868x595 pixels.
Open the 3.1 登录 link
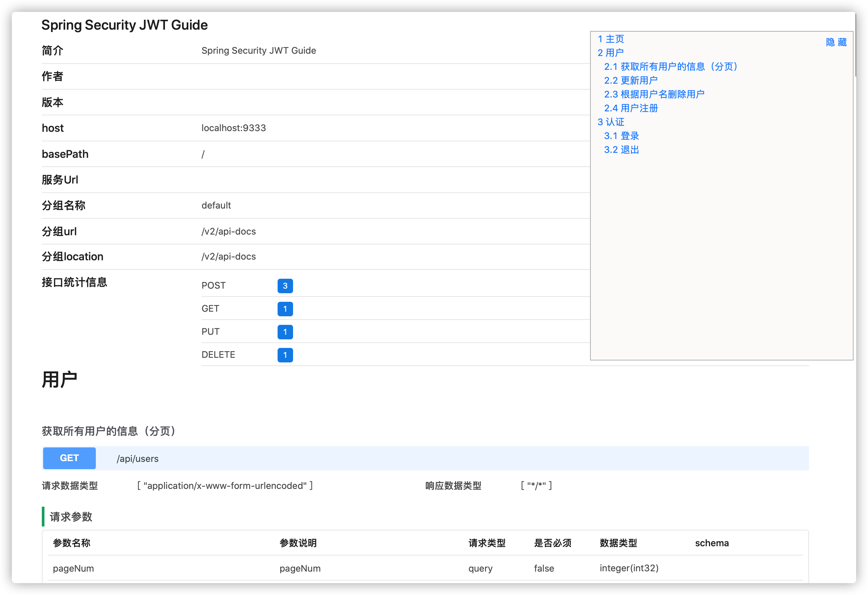621,136
